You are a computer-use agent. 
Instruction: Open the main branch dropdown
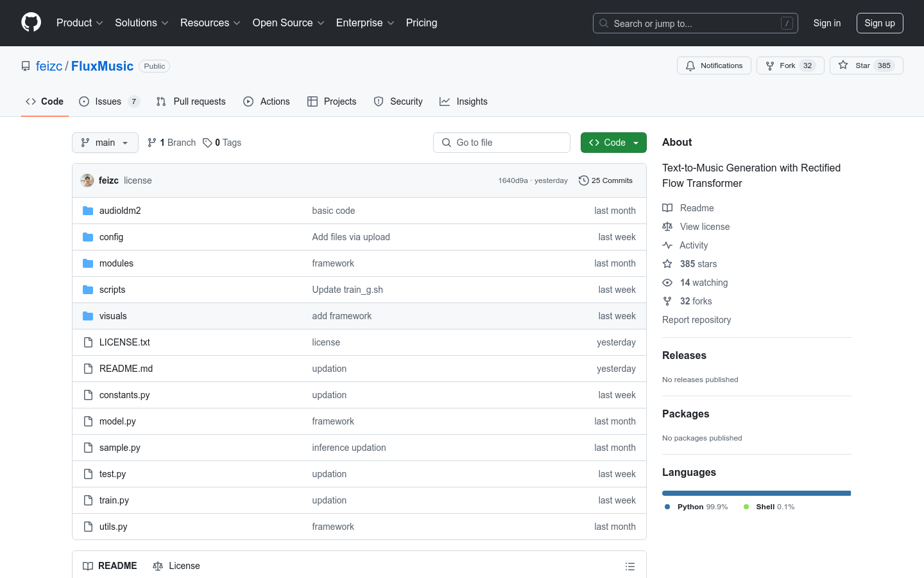click(x=105, y=143)
